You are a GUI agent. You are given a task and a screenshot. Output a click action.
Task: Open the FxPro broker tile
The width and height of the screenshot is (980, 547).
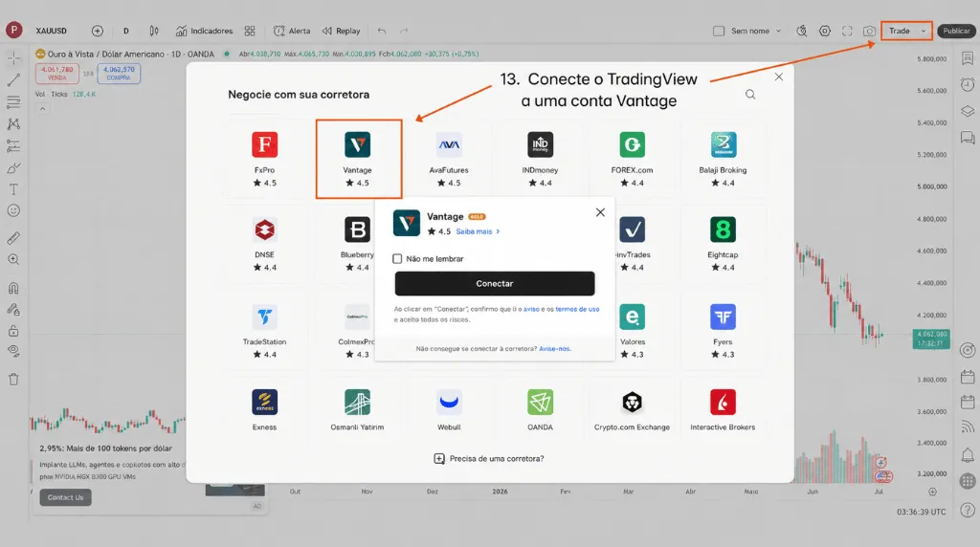point(264,160)
